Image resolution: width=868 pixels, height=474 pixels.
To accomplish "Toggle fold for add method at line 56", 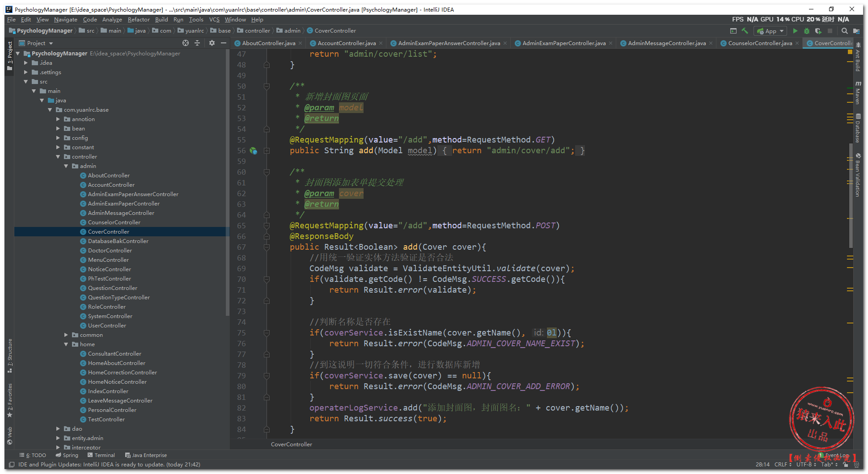I will [x=267, y=151].
